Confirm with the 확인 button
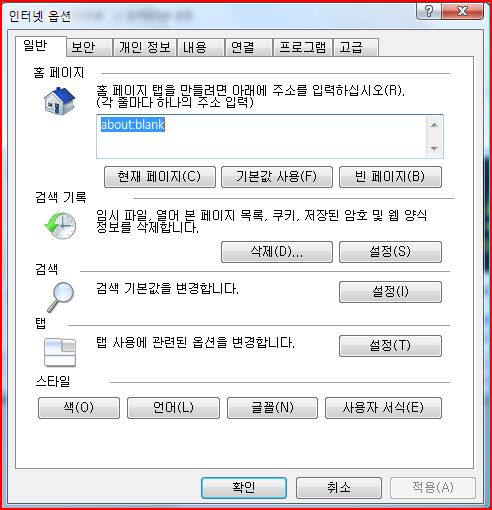This screenshot has width=492, height=510. pos(244,488)
